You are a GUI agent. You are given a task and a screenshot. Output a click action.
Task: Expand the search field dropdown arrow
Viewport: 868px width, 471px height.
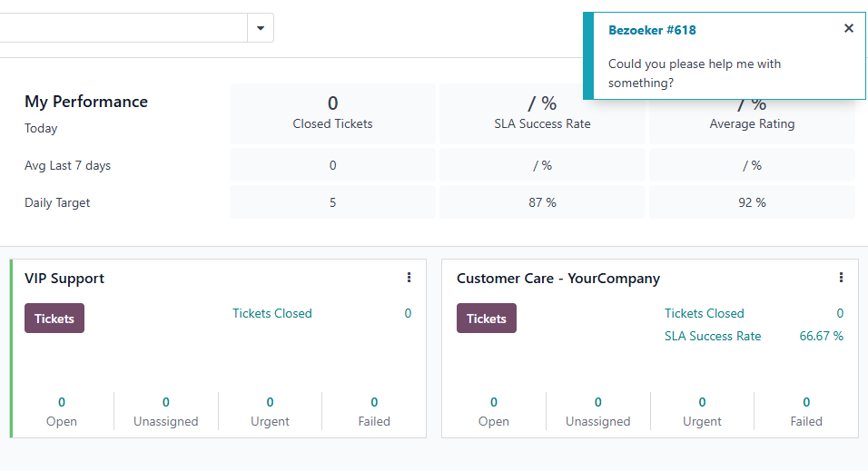pos(261,28)
